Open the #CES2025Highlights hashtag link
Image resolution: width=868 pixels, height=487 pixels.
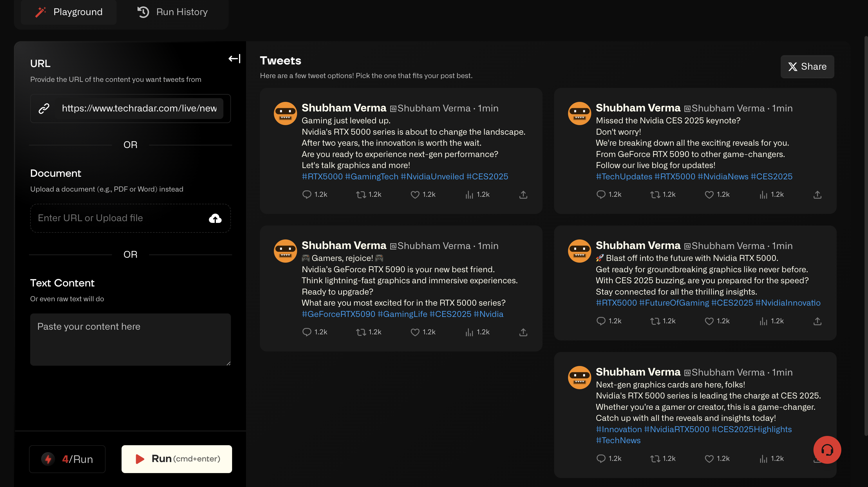[x=751, y=429]
